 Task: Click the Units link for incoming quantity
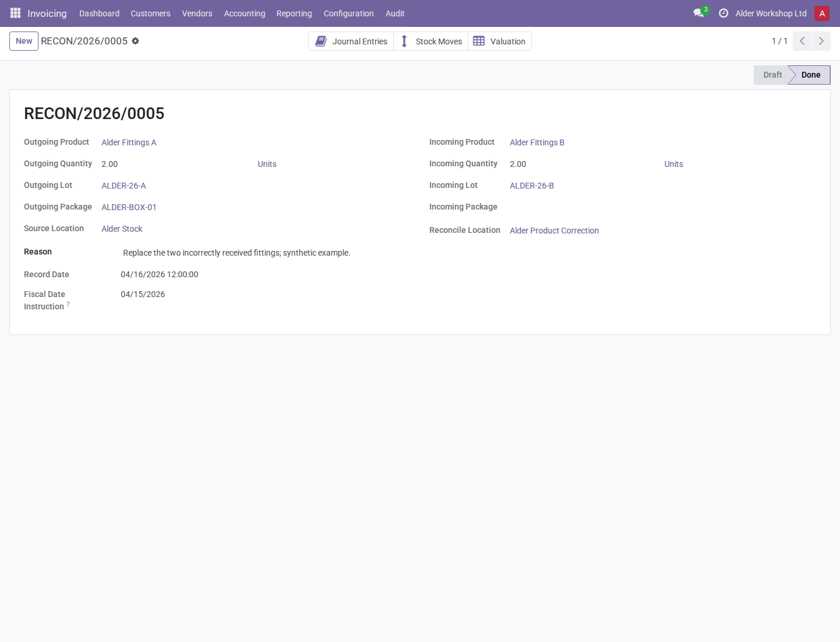point(674,164)
